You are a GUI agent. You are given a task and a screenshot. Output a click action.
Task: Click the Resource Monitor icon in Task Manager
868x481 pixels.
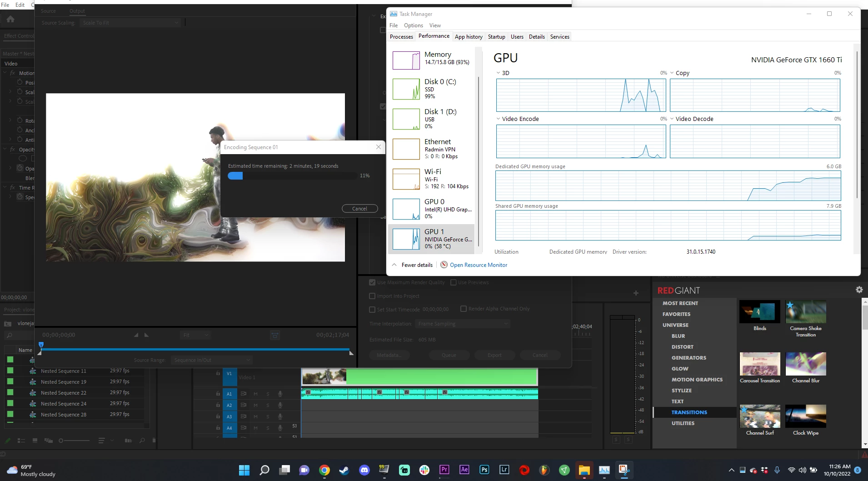(x=444, y=265)
